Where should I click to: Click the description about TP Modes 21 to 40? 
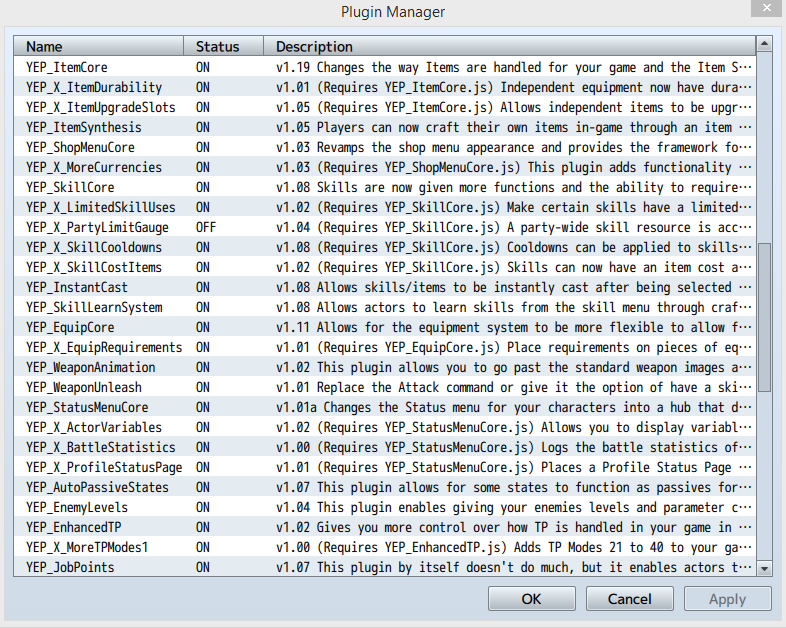click(514, 547)
